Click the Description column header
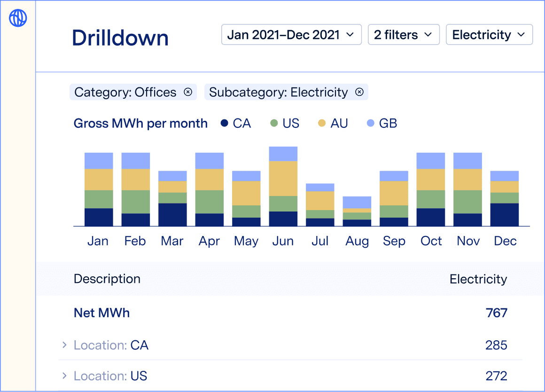The image size is (545, 392). pyautogui.click(x=107, y=279)
